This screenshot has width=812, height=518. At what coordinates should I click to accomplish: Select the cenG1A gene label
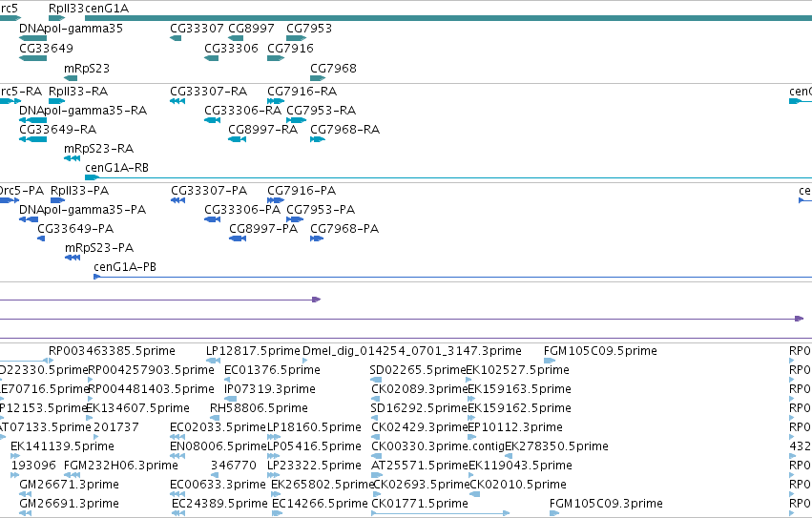click(x=107, y=9)
